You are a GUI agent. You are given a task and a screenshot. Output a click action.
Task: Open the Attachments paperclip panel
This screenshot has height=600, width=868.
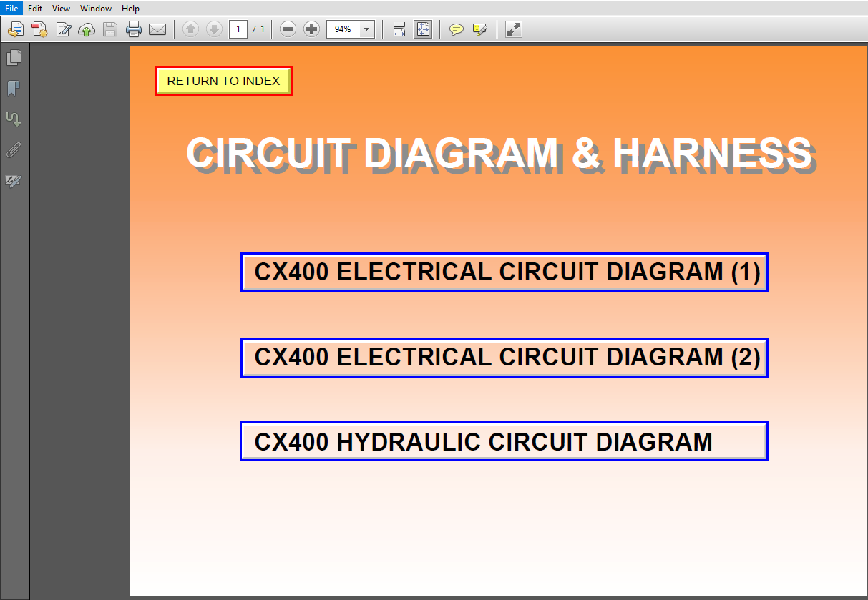pyautogui.click(x=14, y=150)
